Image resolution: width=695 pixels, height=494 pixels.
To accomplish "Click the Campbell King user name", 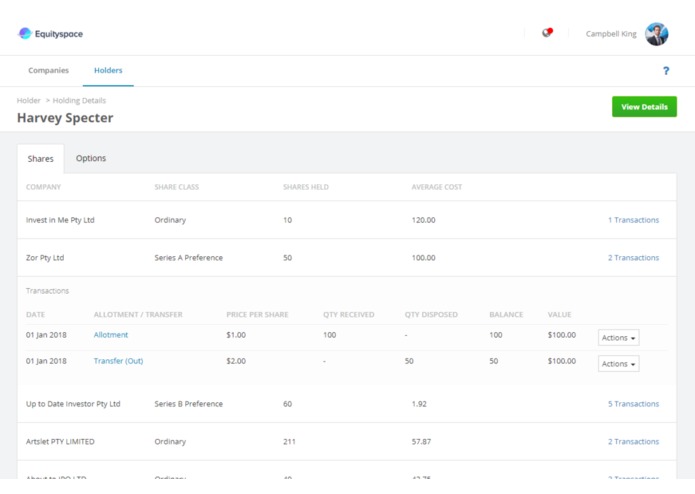I will coord(611,34).
